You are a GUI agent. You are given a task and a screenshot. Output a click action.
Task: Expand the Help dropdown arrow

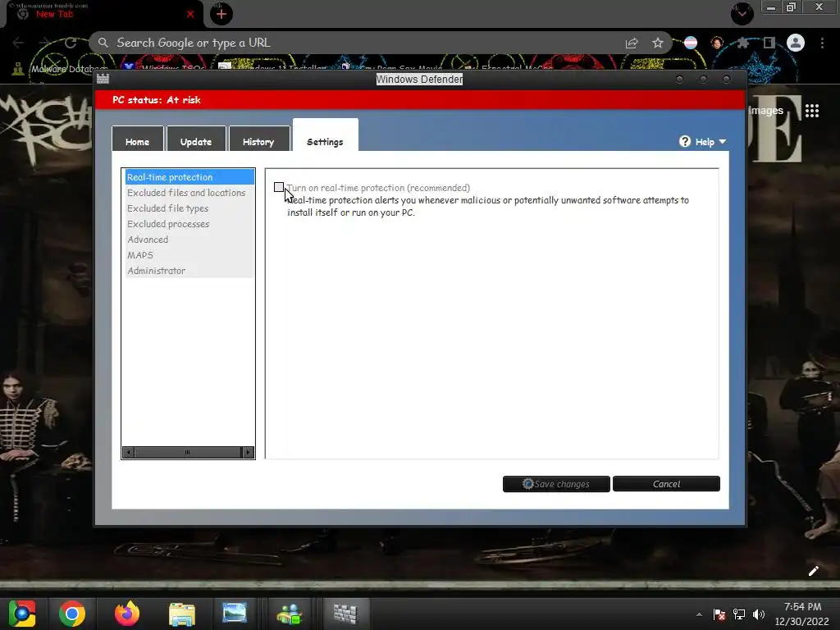[x=722, y=141]
